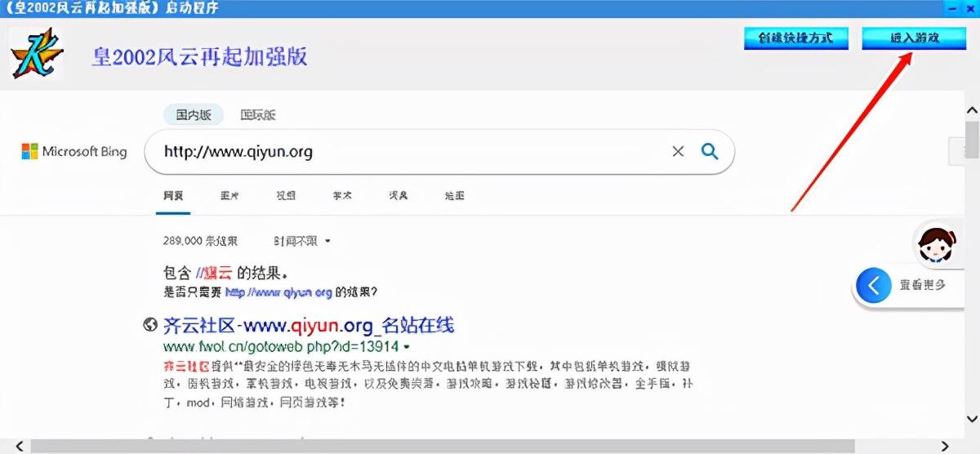The width and height of the screenshot is (980, 454).
Task: Click the 皇2002风云再起加强版 heading text
Action: coord(199,57)
